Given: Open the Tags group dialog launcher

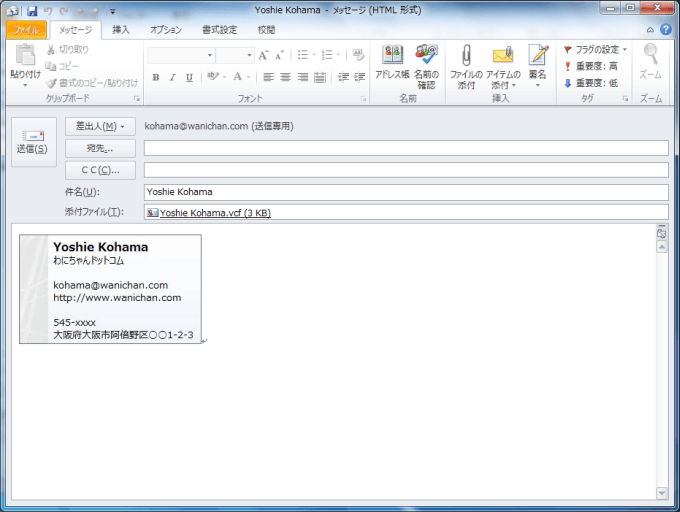Looking at the screenshot, I should [625, 99].
